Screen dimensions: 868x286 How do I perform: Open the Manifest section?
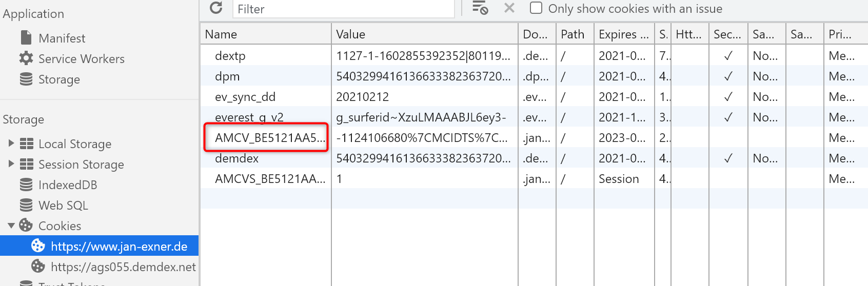[x=62, y=38]
